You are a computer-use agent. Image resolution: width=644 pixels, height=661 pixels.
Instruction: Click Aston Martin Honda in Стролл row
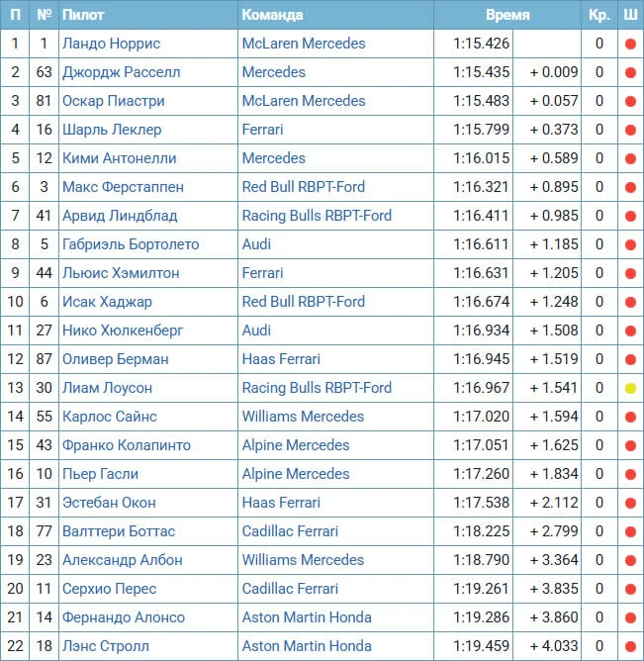(307, 645)
